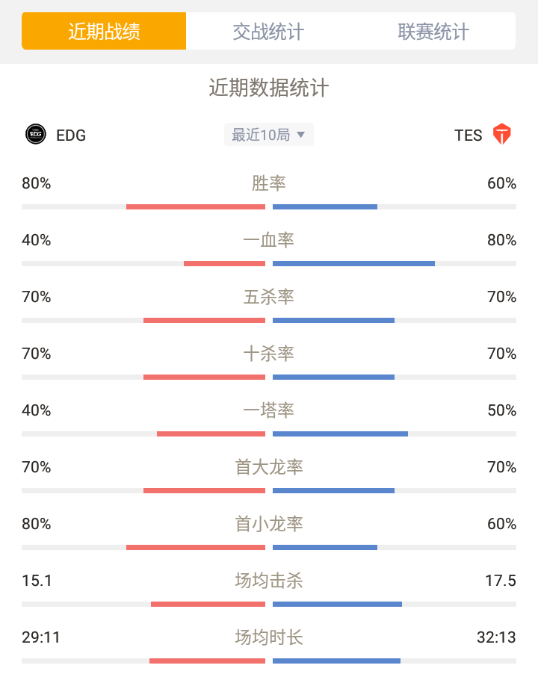Click the blue 一血率 bar for TES

(354, 263)
